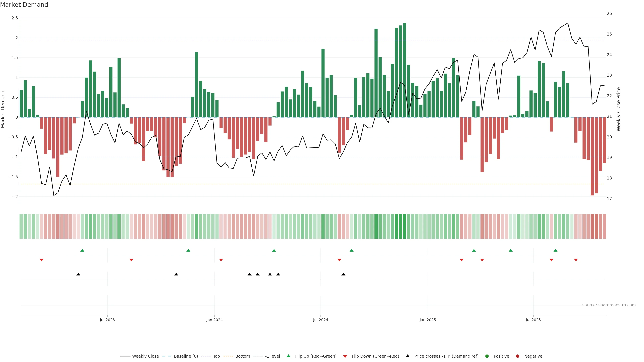Click the source: sharemaestro.com text
Image resolution: width=644 pixels, height=362 pixels.
click(609, 305)
